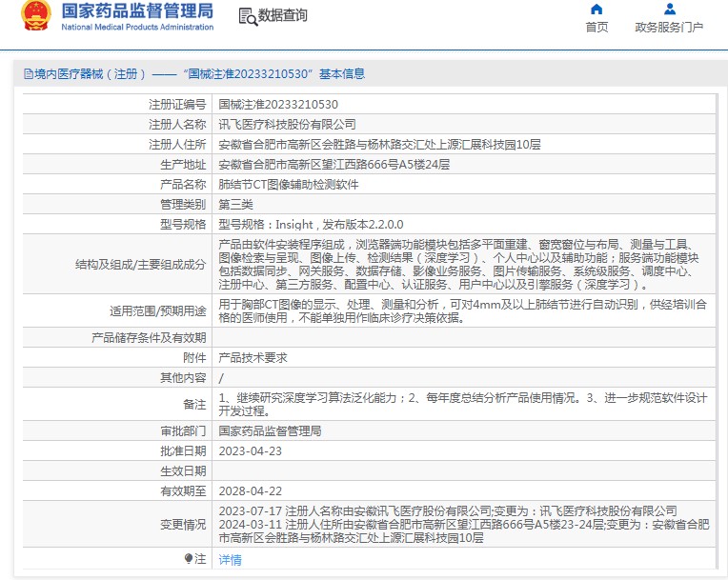Click the 有效期至 label

tap(183, 490)
